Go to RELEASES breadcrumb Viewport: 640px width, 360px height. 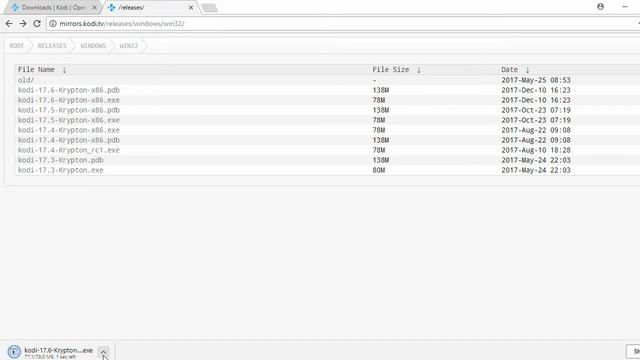(x=52, y=46)
